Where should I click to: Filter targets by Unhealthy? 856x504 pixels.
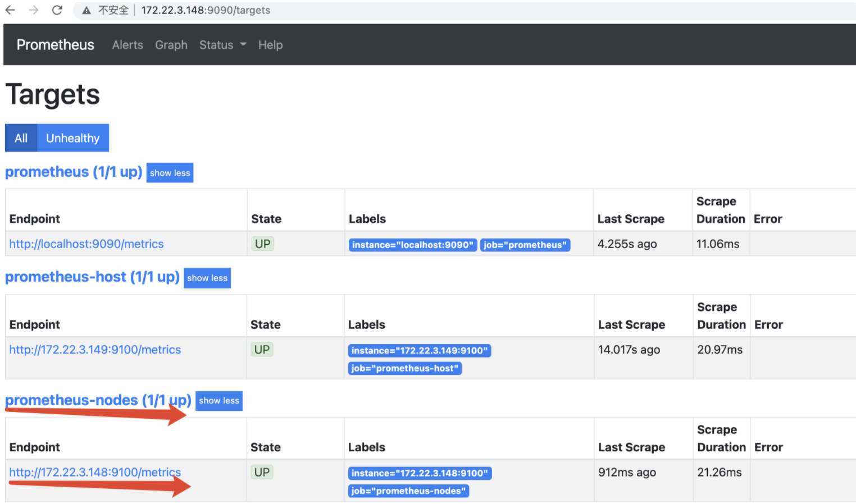point(73,138)
